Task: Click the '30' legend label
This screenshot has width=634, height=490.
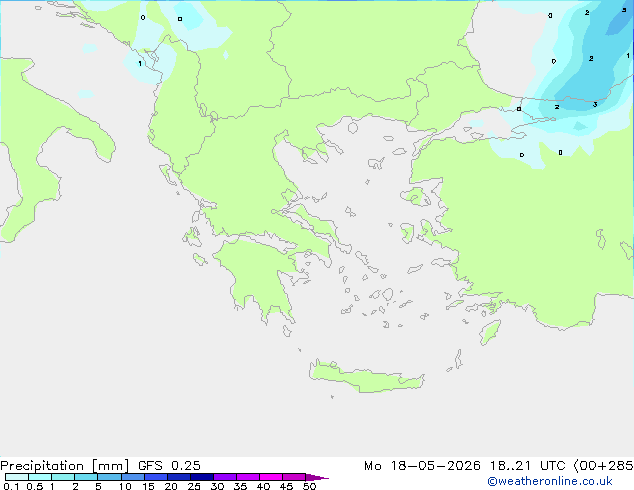Action: point(217,486)
